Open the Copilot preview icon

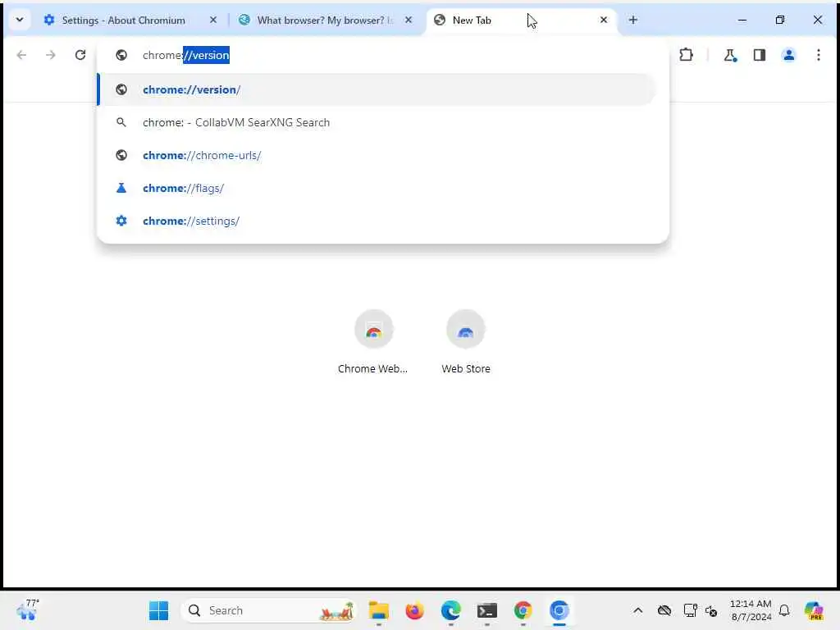pos(814,610)
